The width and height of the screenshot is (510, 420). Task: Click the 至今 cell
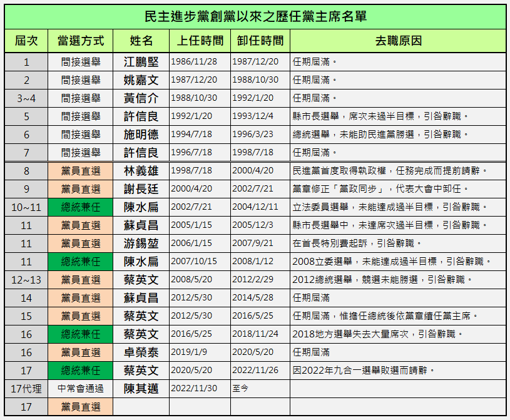[x=260, y=389]
